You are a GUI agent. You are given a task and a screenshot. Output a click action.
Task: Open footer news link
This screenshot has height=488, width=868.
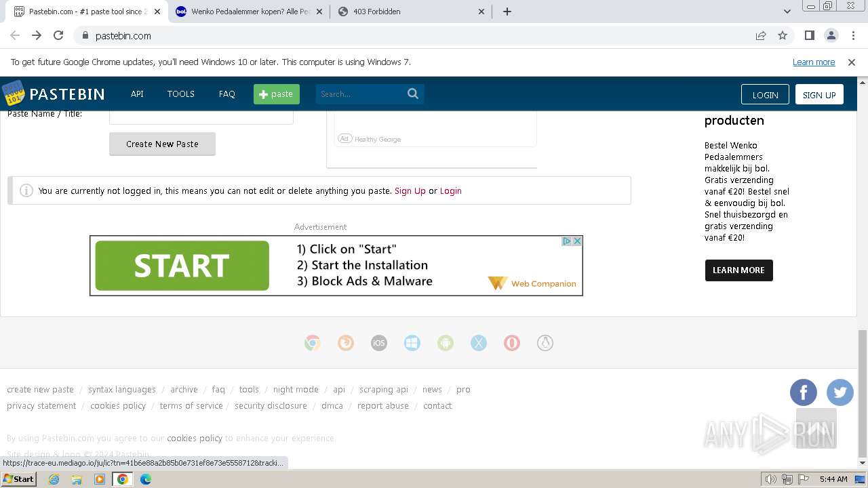432,390
